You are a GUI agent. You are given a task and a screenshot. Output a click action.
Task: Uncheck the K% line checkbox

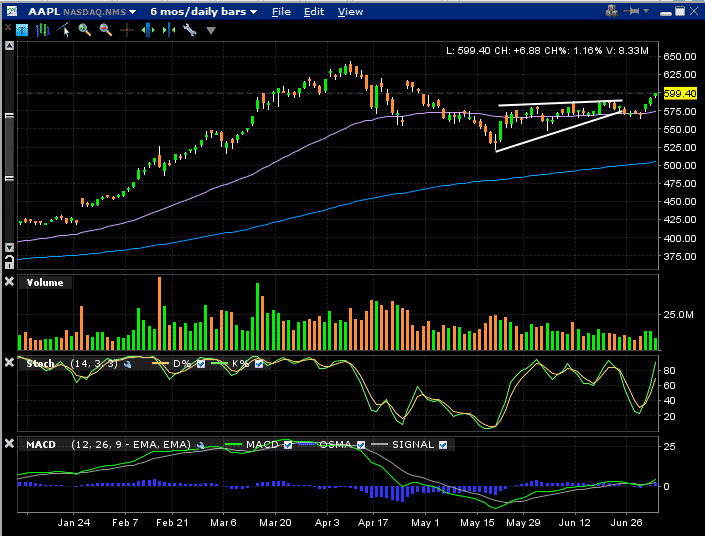pyautogui.click(x=259, y=364)
